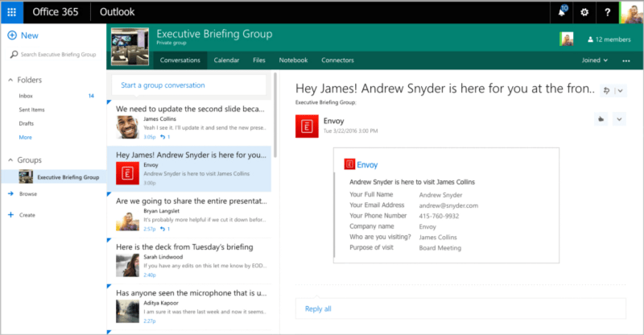Open James Collins conversation about second slide
This screenshot has width=644, height=335.
point(189,122)
